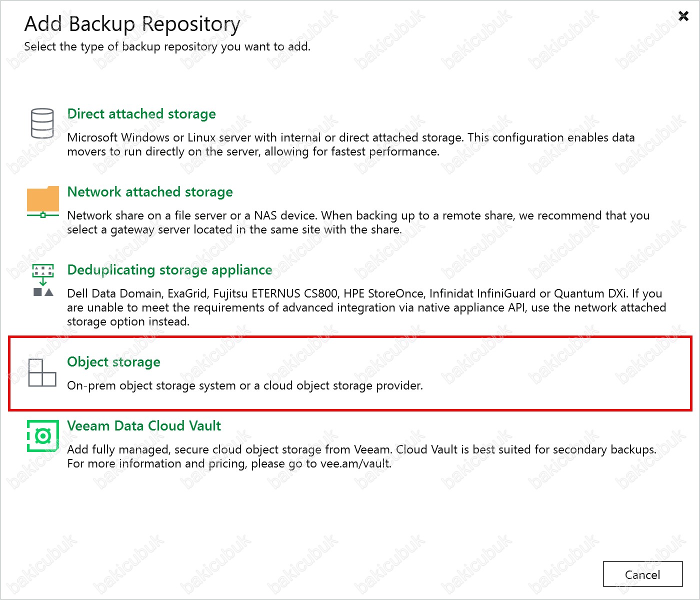
Task: Select the Veeam Data Cloud Vault title
Action: point(144,426)
